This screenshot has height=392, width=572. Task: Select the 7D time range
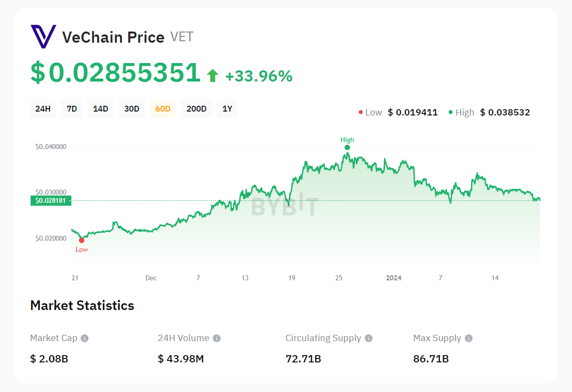(71, 109)
